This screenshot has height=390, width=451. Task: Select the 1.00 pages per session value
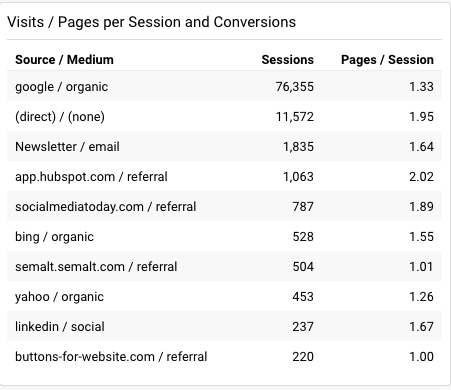pos(421,357)
